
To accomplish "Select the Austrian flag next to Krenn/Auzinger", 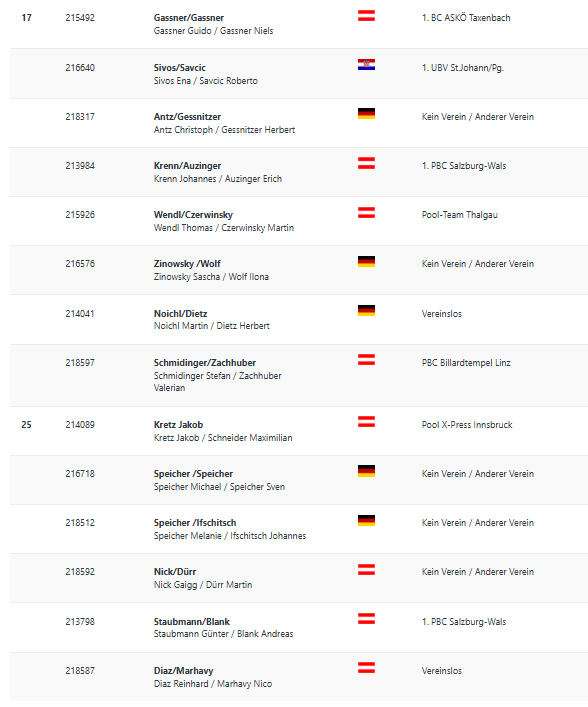I will coord(366,163).
